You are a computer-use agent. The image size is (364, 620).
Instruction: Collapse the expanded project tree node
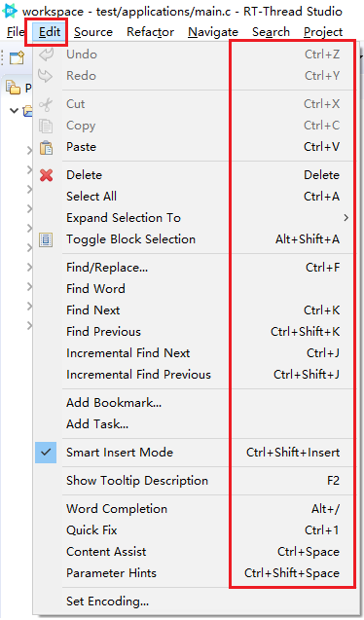coord(15,110)
